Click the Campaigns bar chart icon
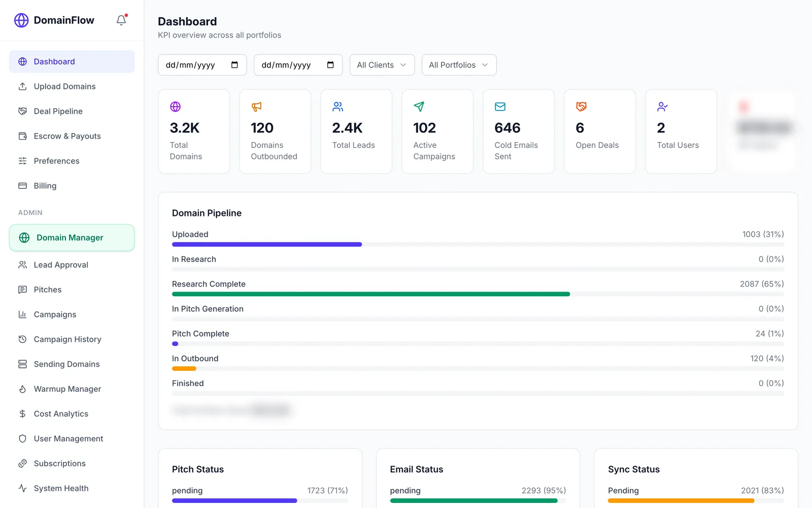The width and height of the screenshot is (812, 508). [x=22, y=314]
